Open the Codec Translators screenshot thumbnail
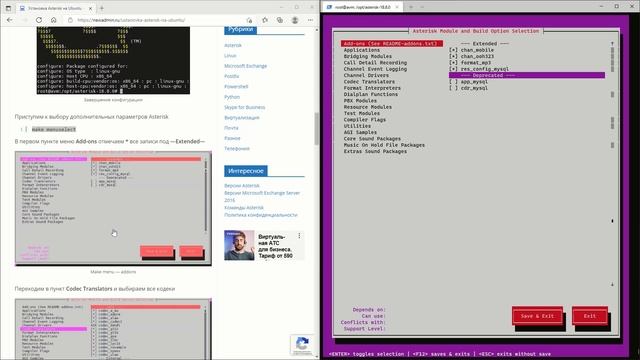Screen dimensions: 640x360 pyautogui.click(x=113, y=329)
